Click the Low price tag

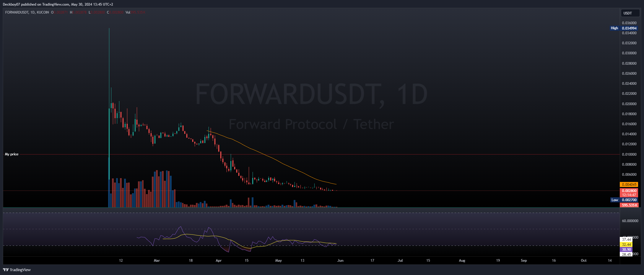pos(615,200)
